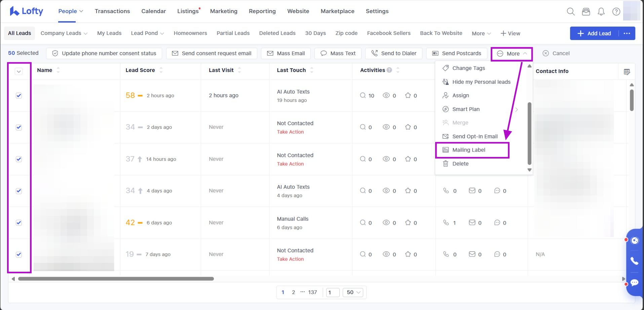Viewport: 644px width, 310px height.
Task: Expand the select-all header dropdown
Action: [19, 71]
